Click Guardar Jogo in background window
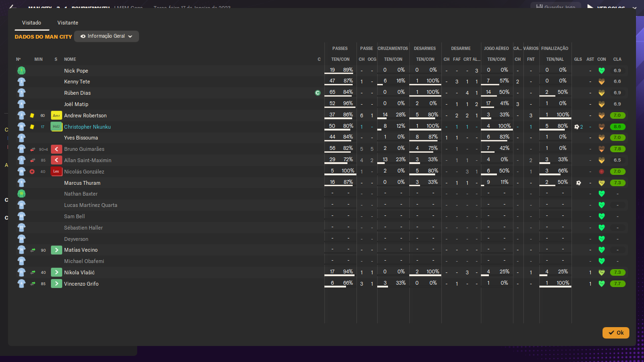This screenshot has height=362, width=644. (556, 7)
